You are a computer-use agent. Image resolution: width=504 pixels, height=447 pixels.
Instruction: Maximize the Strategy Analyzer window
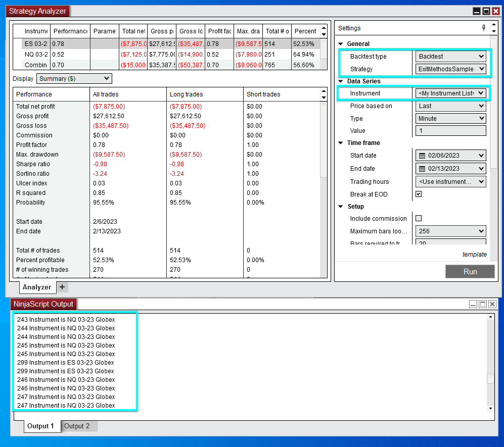pos(486,11)
